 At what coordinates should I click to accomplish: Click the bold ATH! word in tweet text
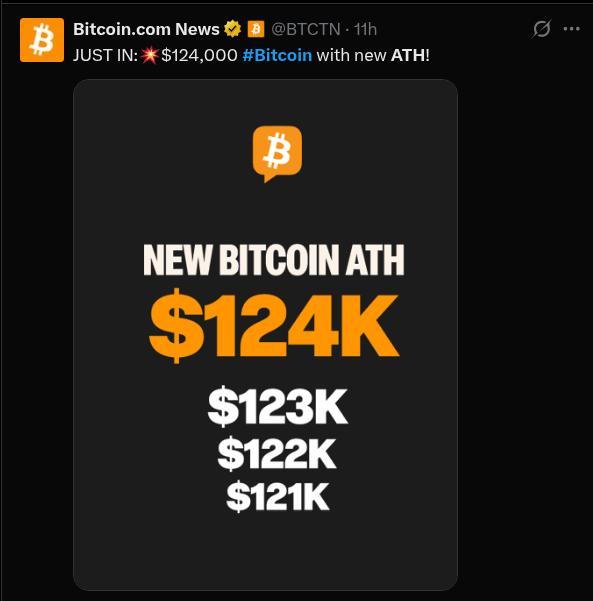pos(410,55)
